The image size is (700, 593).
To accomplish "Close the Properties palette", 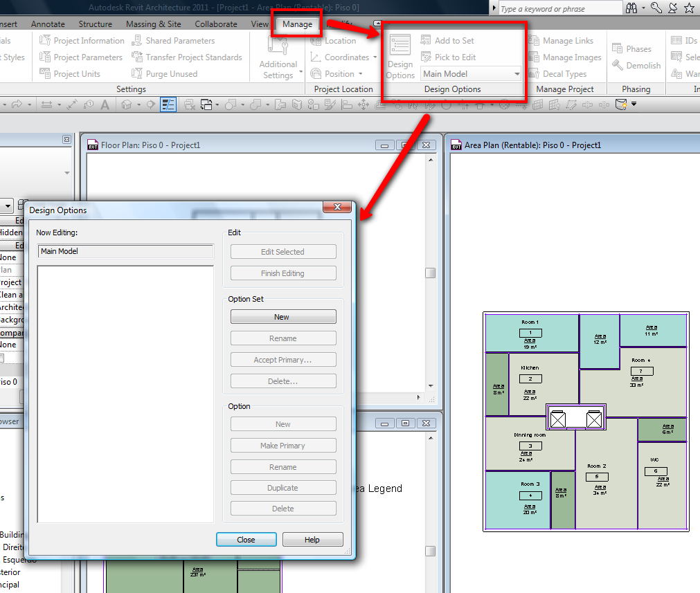I will tap(66, 139).
